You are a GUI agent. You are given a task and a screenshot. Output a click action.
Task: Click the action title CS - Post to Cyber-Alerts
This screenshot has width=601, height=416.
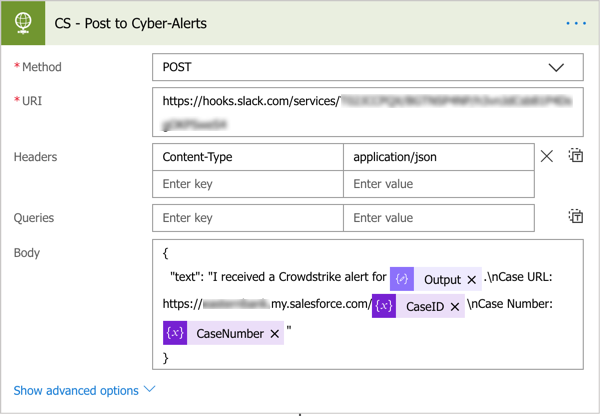130,23
